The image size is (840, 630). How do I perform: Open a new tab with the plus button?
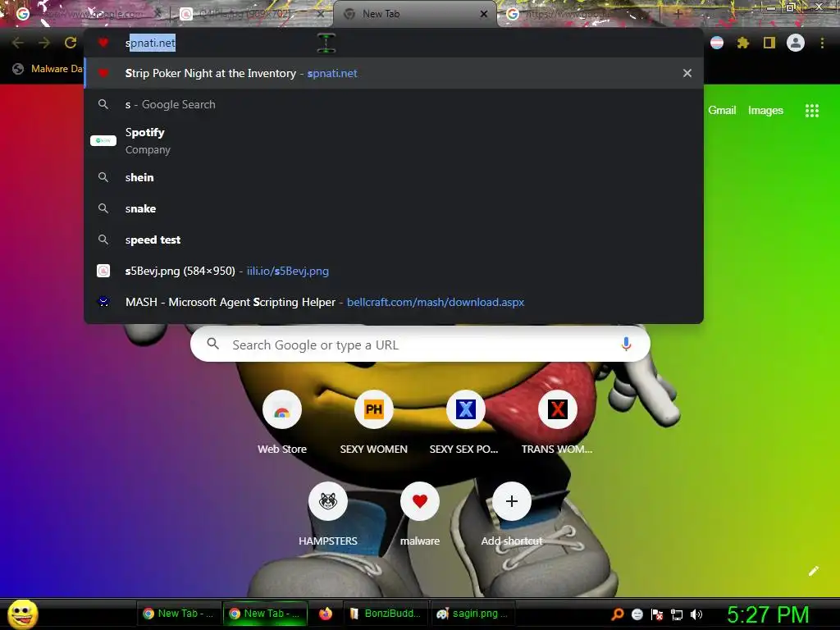click(678, 14)
